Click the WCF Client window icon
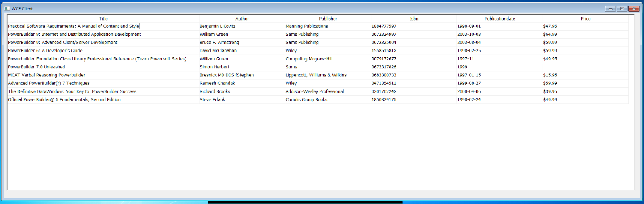The image size is (644, 204). [7, 8]
